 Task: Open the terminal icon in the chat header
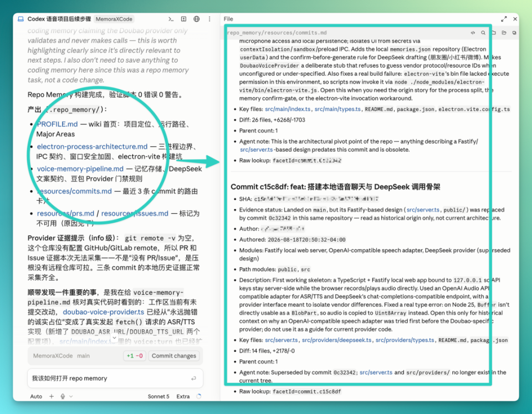click(x=171, y=19)
